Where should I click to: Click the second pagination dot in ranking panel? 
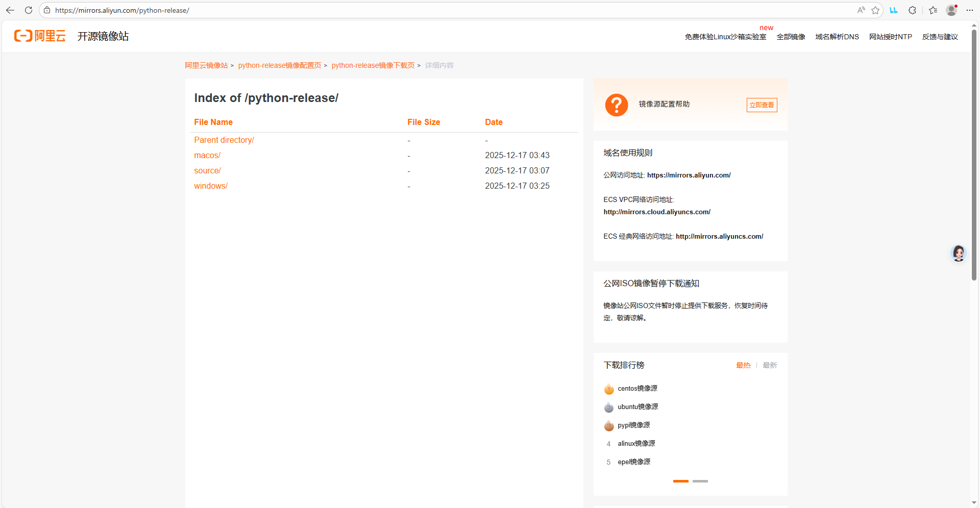(x=700, y=481)
